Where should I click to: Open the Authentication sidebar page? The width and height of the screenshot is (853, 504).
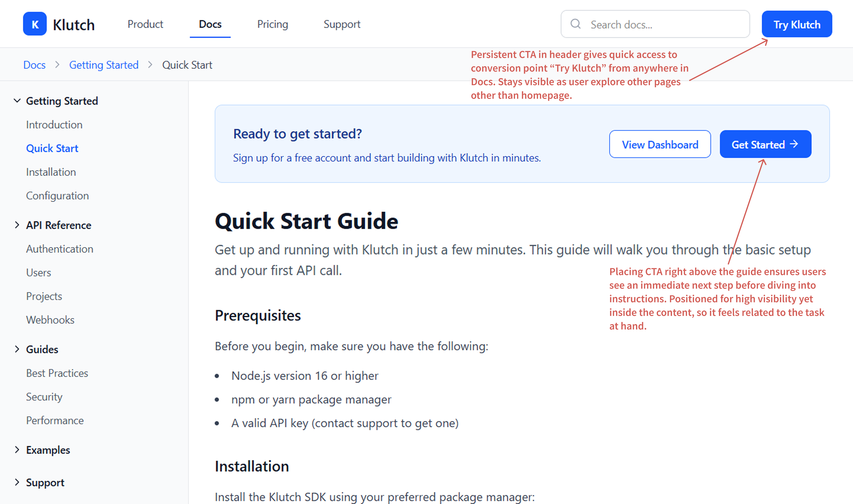coord(60,249)
